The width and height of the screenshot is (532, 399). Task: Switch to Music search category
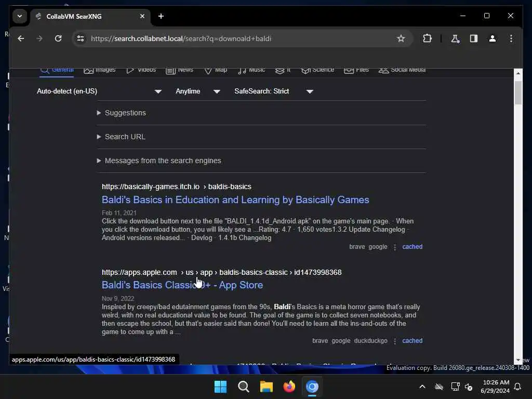(251, 70)
